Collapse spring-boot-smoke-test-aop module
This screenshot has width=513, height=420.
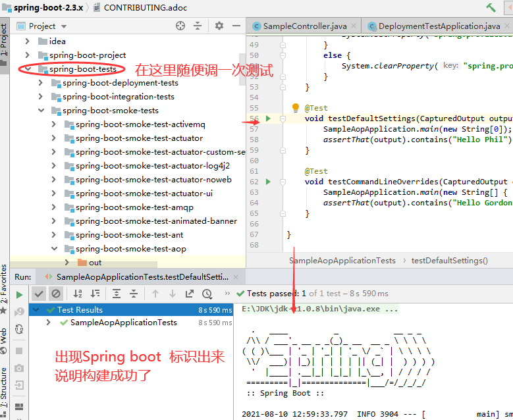pos(54,249)
